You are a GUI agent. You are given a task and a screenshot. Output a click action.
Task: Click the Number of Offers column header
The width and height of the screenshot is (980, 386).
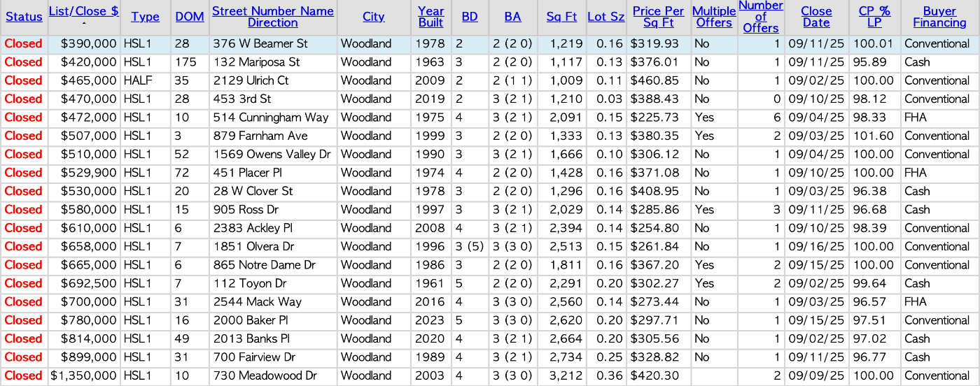point(759,17)
